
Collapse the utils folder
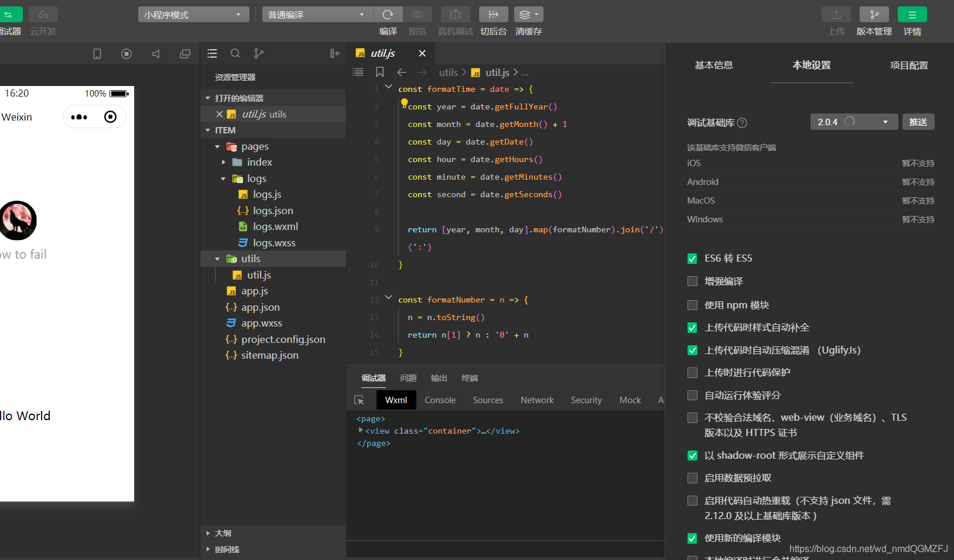coord(217,259)
